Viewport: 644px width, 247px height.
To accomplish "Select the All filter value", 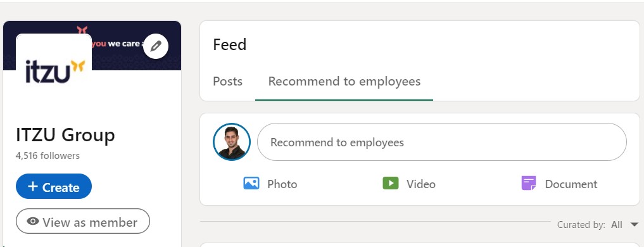I will [x=617, y=225].
